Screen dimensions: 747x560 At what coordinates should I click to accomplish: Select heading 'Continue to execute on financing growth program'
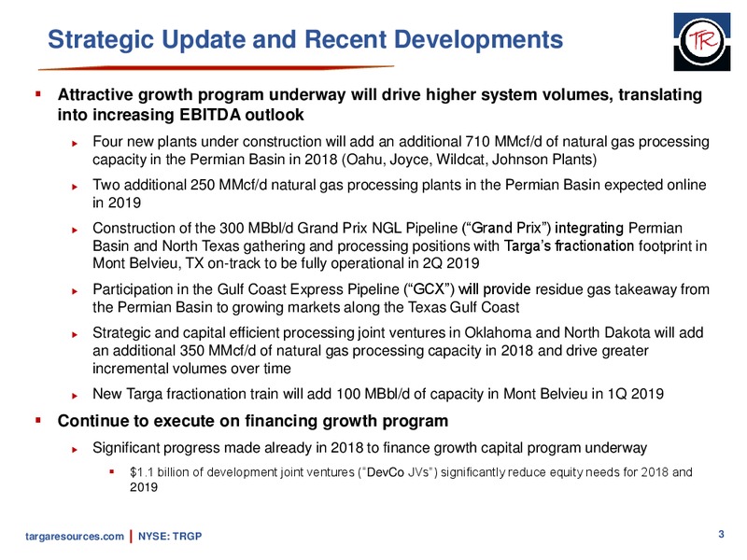point(253,421)
